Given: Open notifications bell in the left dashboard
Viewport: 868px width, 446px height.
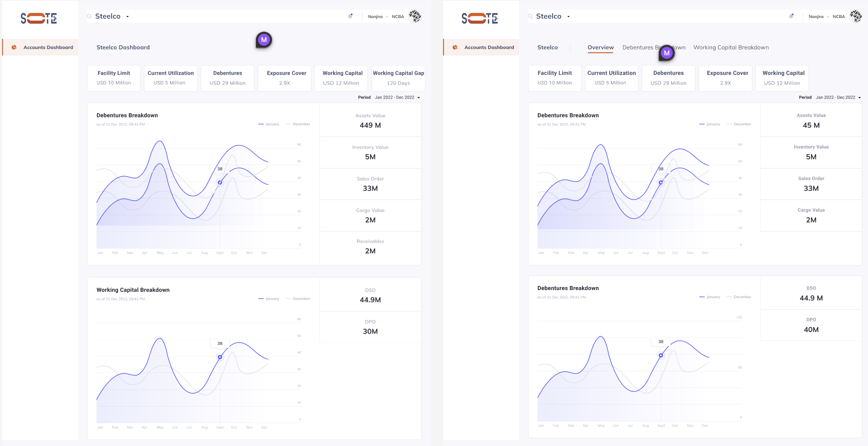Looking at the screenshot, I should click(x=350, y=16).
